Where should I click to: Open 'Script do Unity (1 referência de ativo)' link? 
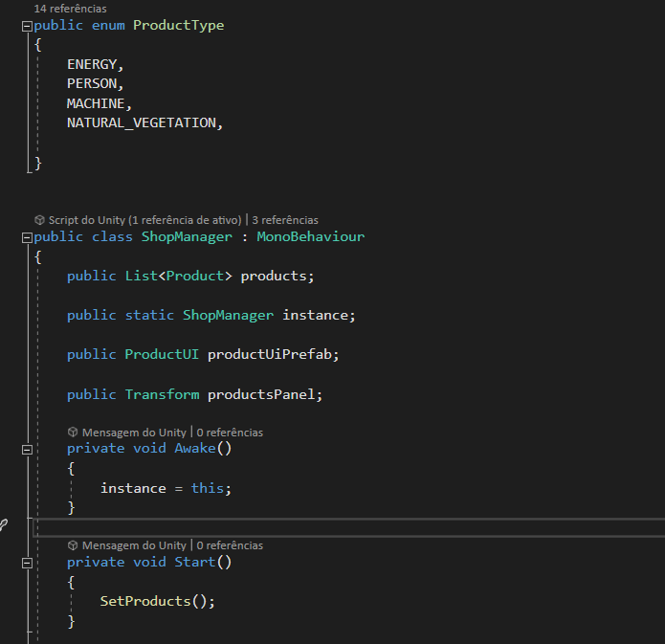pyautogui.click(x=144, y=220)
